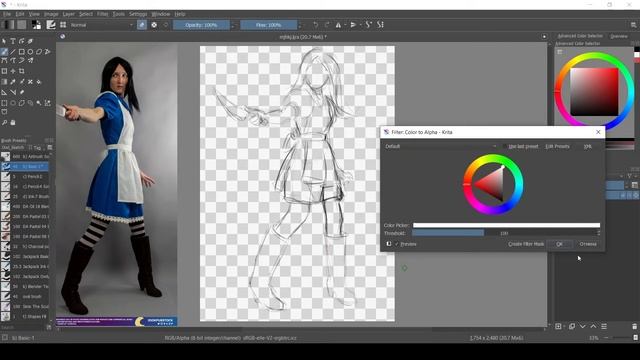Image resolution: width=640 pixels, height=360 pixels.
Task: Click the Threshold slider in filter dialog
Action: (x=504, y=233)
